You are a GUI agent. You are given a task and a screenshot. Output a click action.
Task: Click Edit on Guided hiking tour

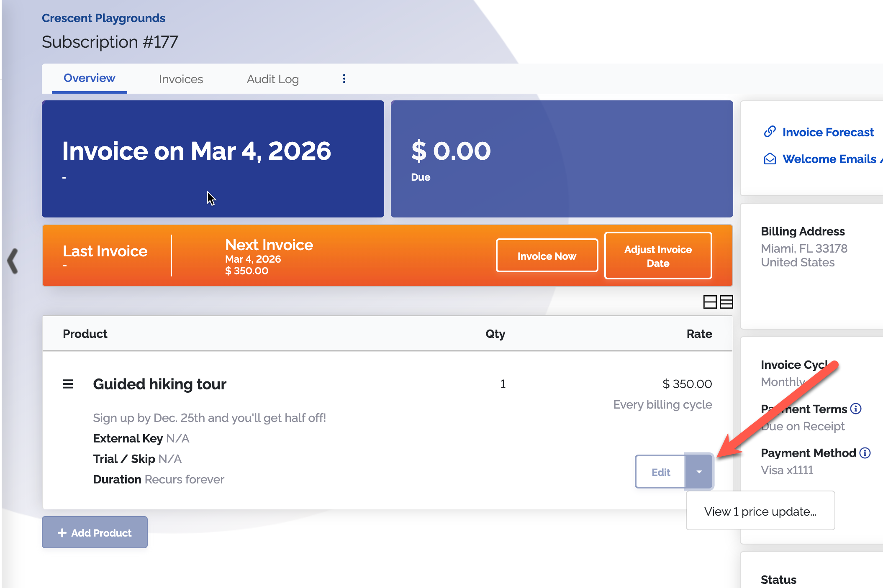[660, 472]
